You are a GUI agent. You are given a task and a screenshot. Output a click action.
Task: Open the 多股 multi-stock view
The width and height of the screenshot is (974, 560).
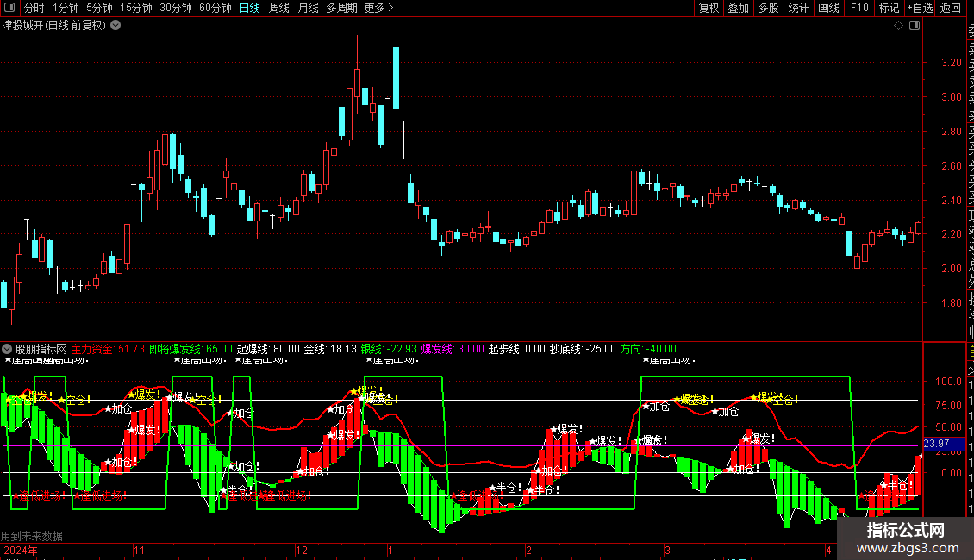click(x=768, y=8)
